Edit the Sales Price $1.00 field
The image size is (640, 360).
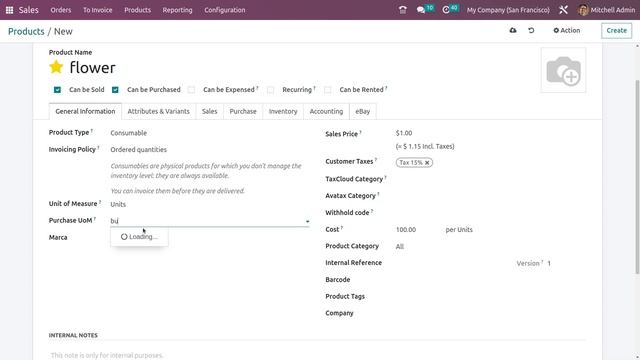(x=491, y=133)
